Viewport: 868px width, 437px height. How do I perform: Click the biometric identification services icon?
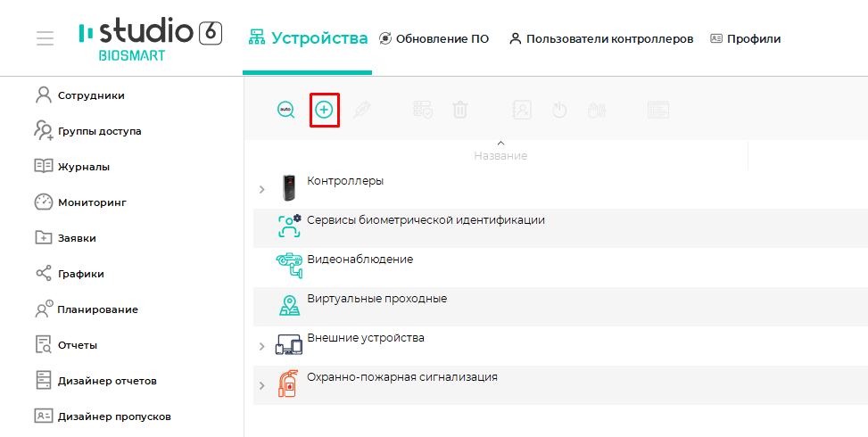289,227
